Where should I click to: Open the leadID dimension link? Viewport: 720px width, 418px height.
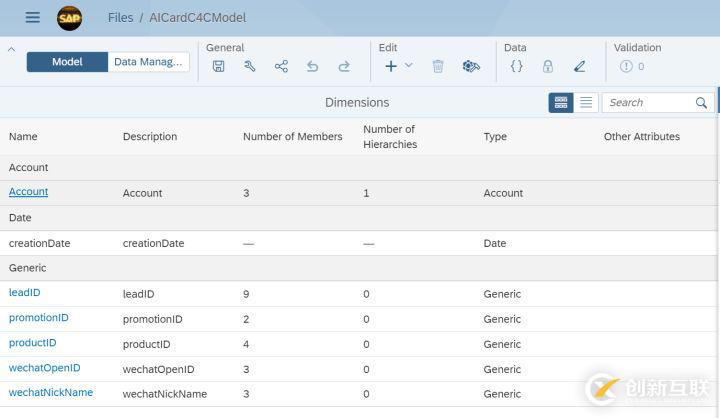(x=25, y=293)
